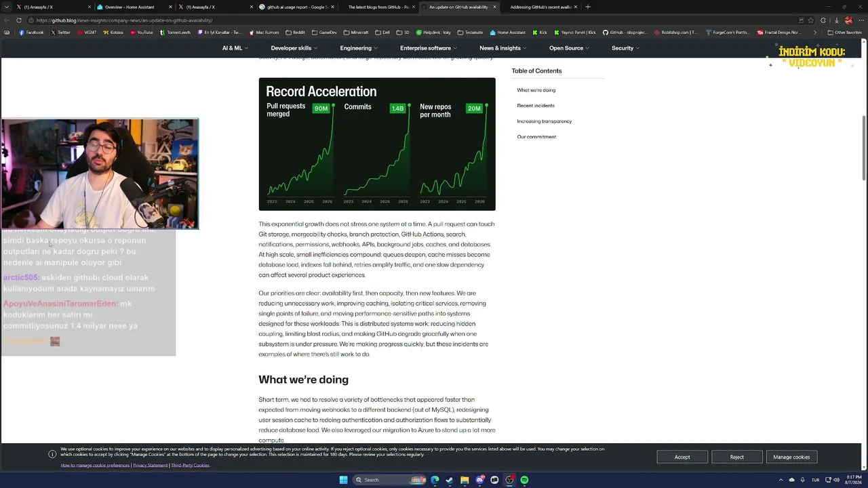Screen dimensions: 868x488
Task: Reject the optional cookies
Action: coord(737,457)
